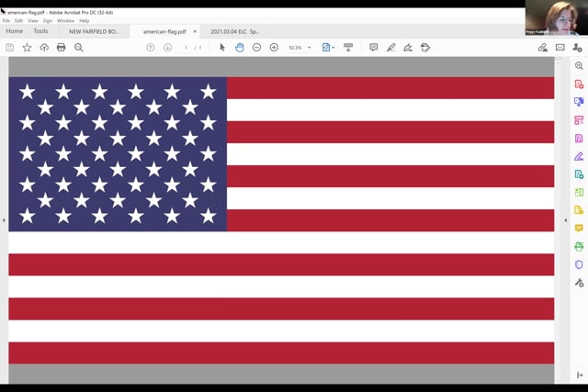This screenshot has width=588, height=392.
Task: Open the Window menu
Action: pyautogui.click(x=65, y=21)
